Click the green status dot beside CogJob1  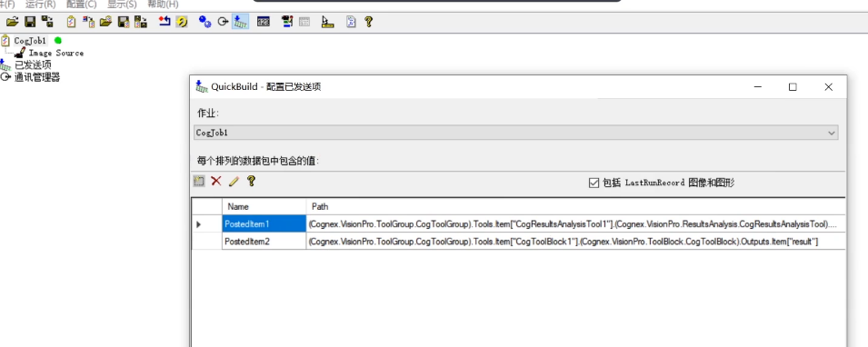[58, 40]
